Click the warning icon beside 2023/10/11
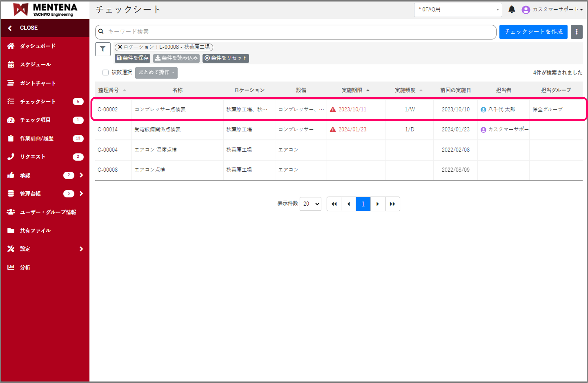The image size is (588, 383). coord(333,109)
